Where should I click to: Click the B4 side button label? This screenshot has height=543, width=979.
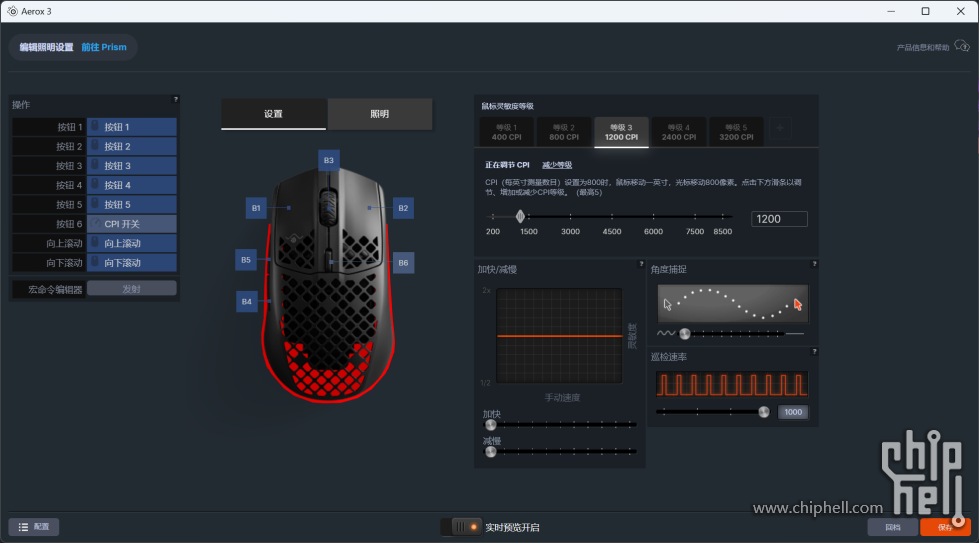click(x=247, y=301)
